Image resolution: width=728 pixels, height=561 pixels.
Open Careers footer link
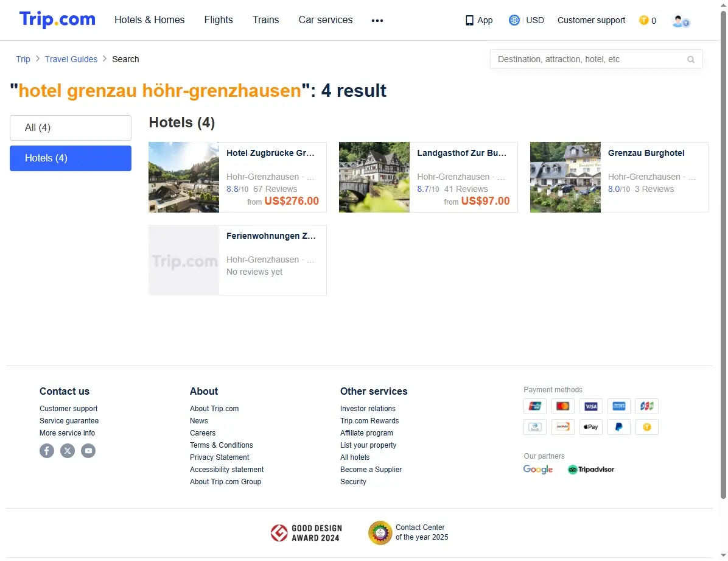coord(203,432)
